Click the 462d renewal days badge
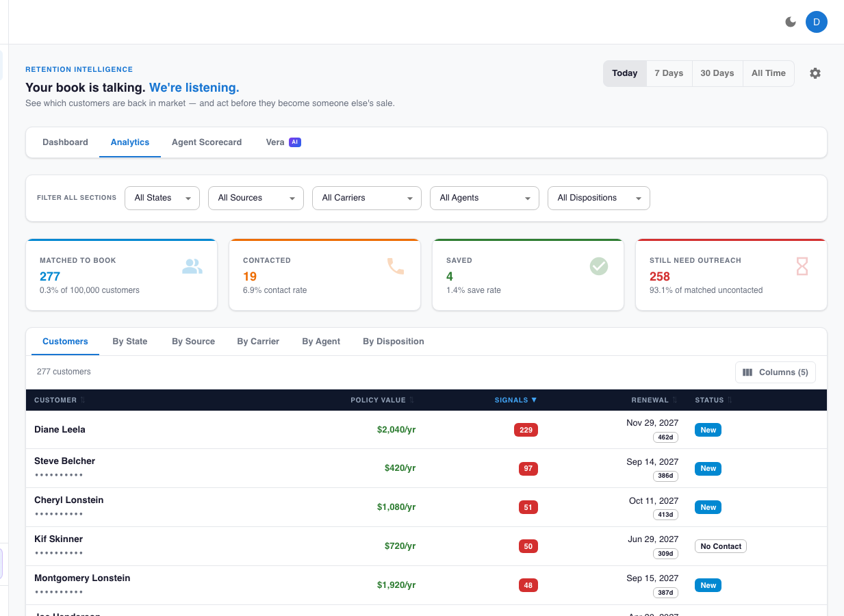The height and width of the screenshot is (616, 844). pyautogui.click(x=665, y=437)
